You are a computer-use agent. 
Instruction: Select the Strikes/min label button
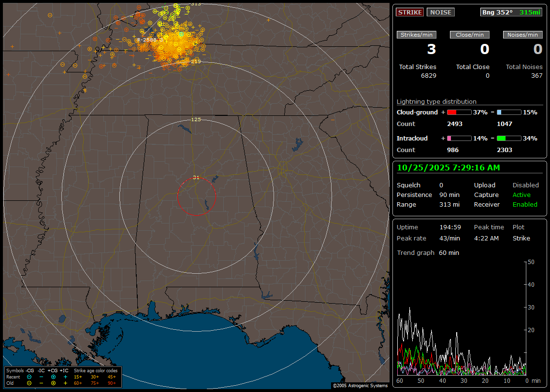(417, 35)
